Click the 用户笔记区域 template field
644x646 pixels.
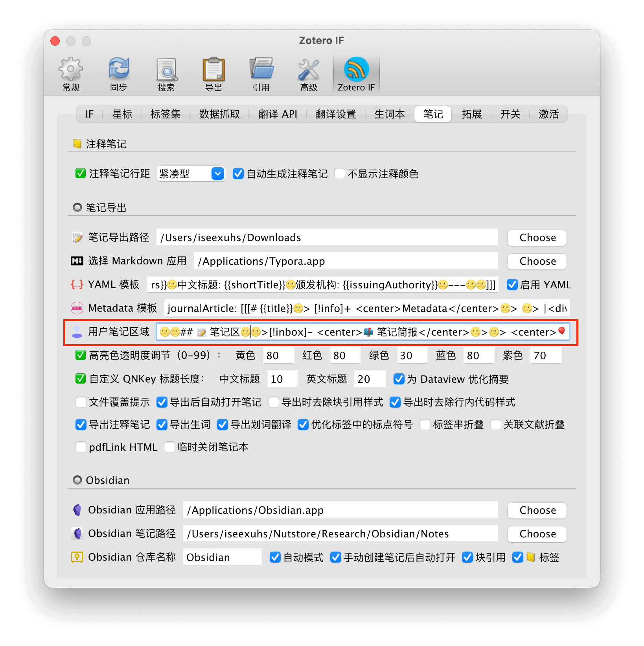coord(362,332)
